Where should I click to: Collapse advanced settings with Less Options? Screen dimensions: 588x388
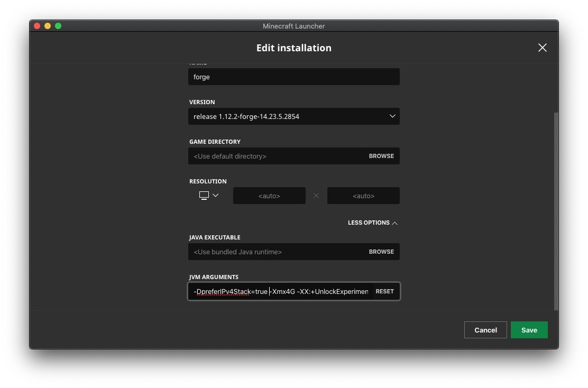(373, 223)
